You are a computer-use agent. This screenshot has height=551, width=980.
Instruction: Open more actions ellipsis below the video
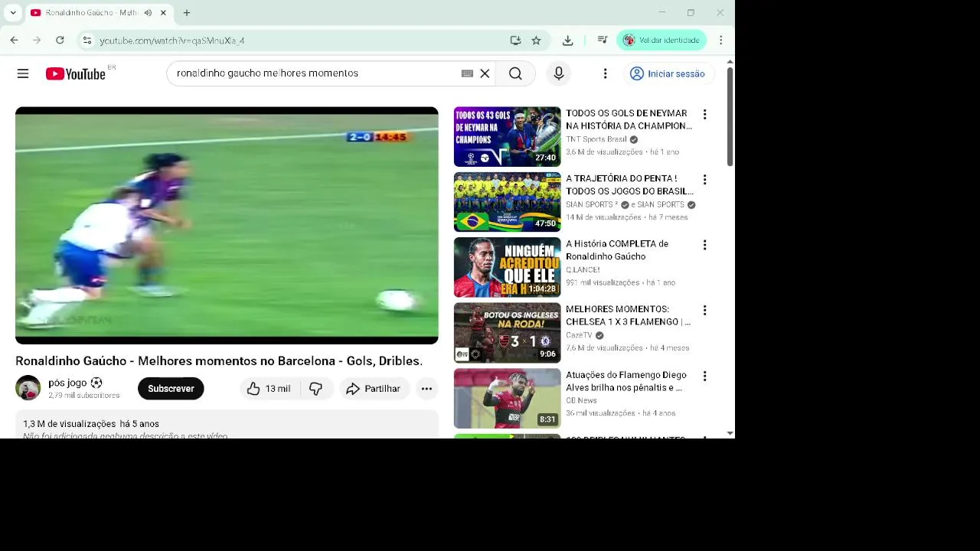click(426, 389)
